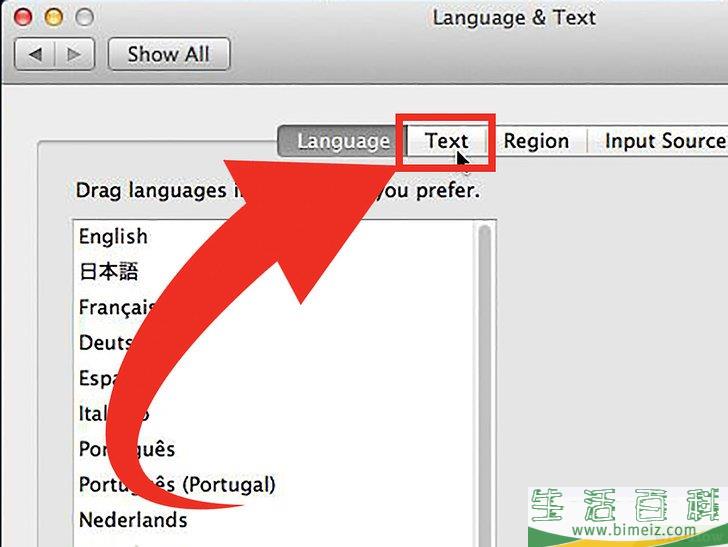Screen dimensions: 728x547
Task: Select the Language tab
Action: 342,141
